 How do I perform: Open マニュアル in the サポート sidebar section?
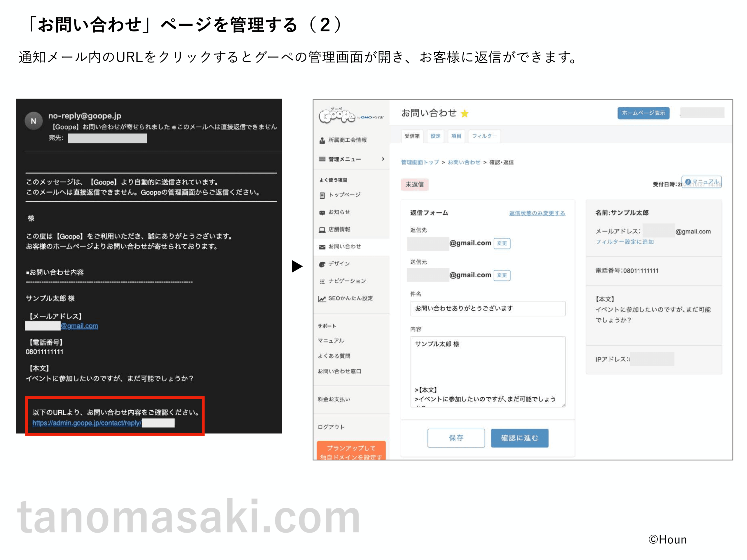click(x=331, y=341)
